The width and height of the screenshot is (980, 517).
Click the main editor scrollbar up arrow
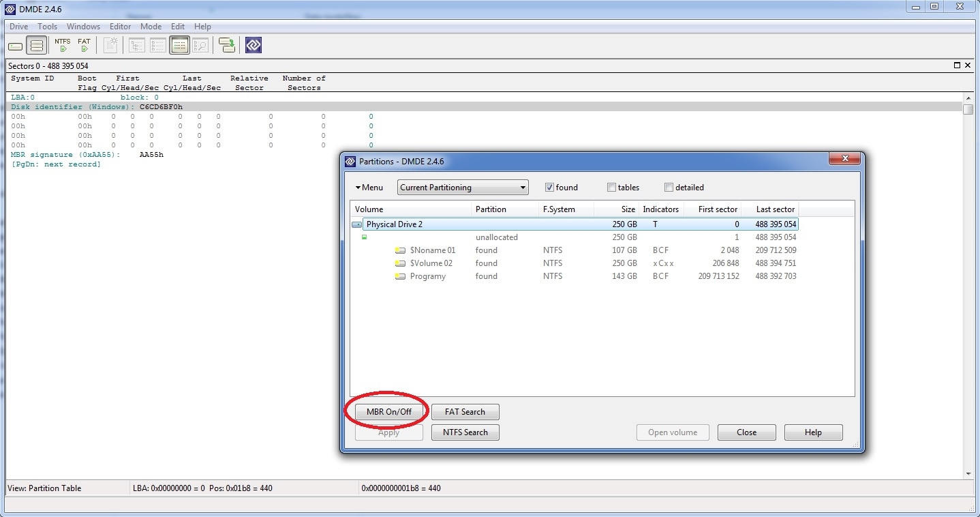point(968,99)
